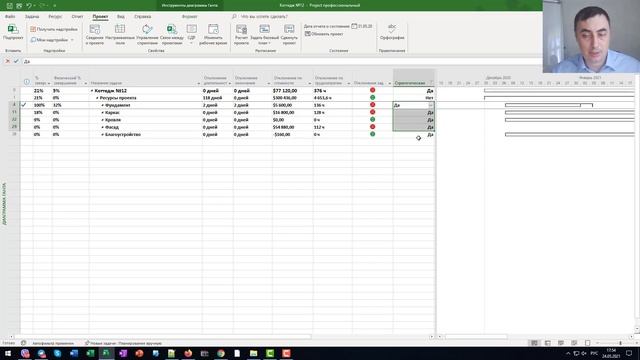Click the formula entry bar showing Да
Screen dimensions: 640x360
pyautogui.click(x=282, y=61)
